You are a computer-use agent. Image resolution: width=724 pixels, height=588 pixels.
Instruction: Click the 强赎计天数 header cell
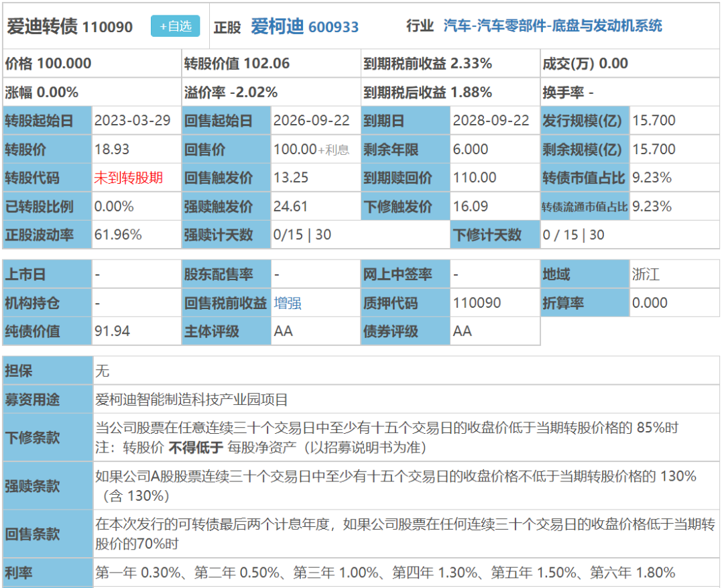[x=227, y=235]
